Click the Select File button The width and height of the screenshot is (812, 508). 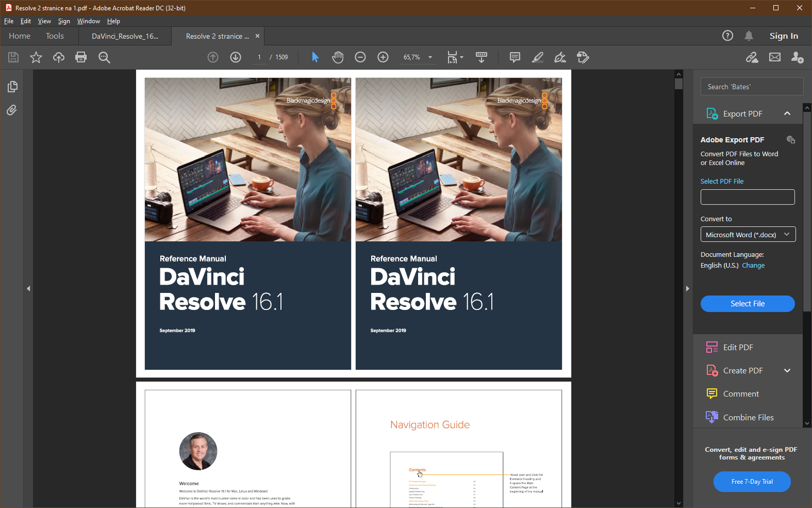[748, 304]
